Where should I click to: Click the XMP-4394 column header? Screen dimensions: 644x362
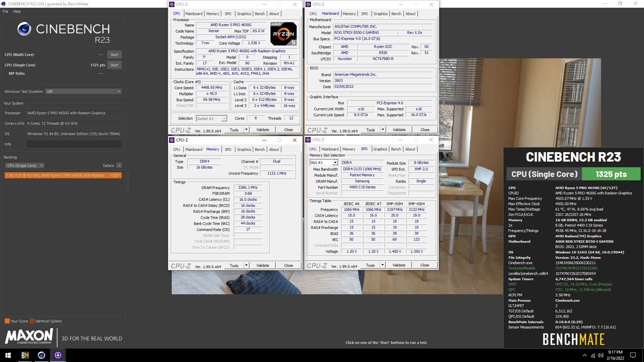[394, 204]
